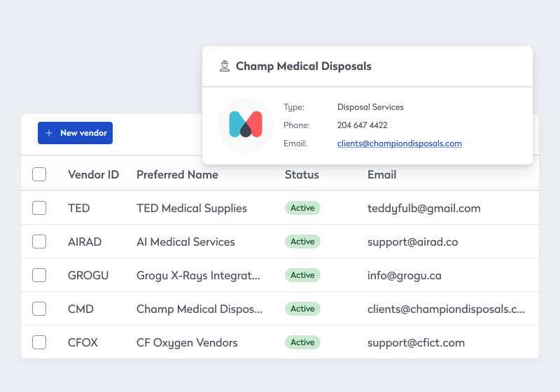Toggle the select-all checkbox in table header

click(x=39, y=174)
